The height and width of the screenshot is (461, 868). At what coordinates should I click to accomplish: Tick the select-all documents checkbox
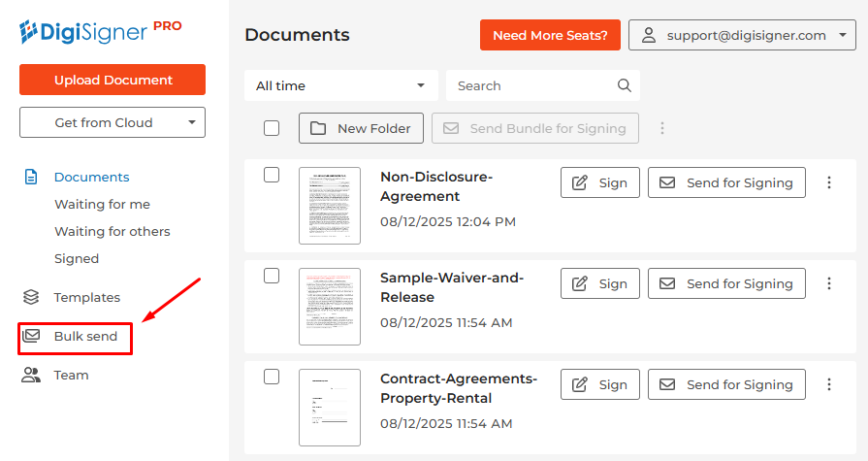[x=272, y=128]
